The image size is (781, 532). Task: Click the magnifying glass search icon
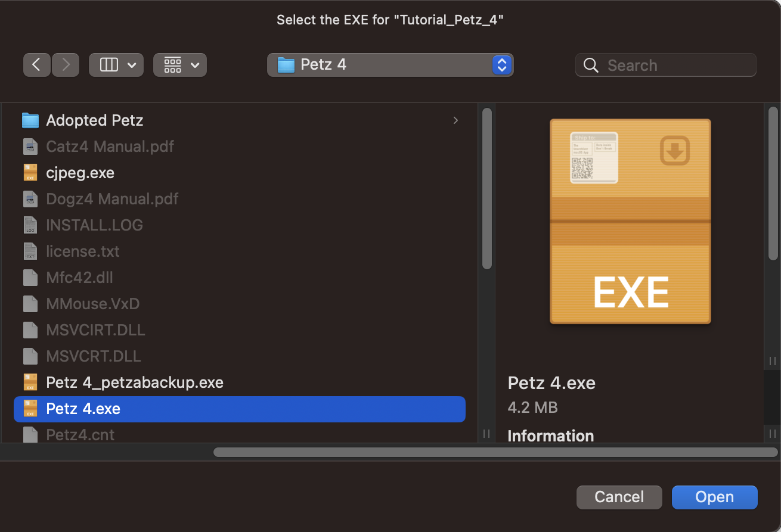click(591, 66)
